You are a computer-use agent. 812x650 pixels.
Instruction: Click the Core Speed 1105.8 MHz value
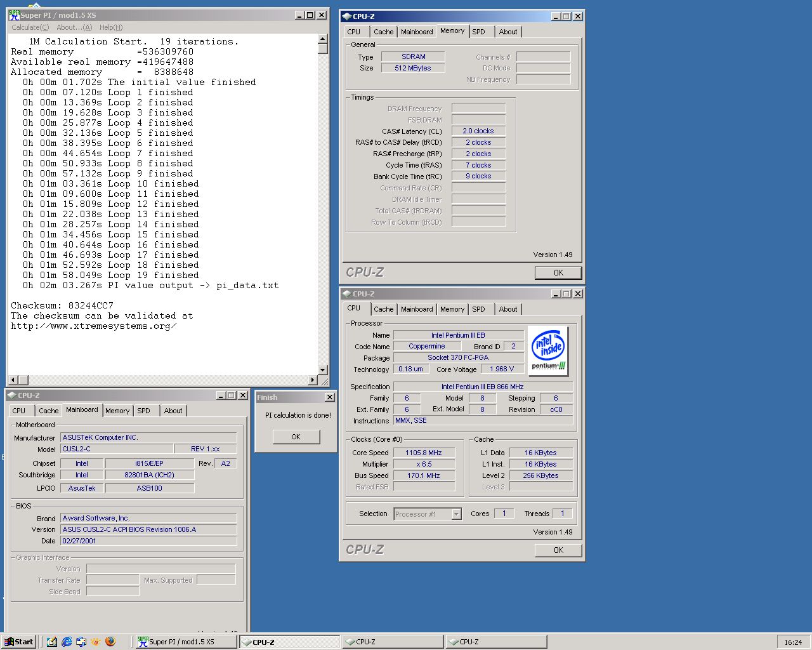pos(424,453)
